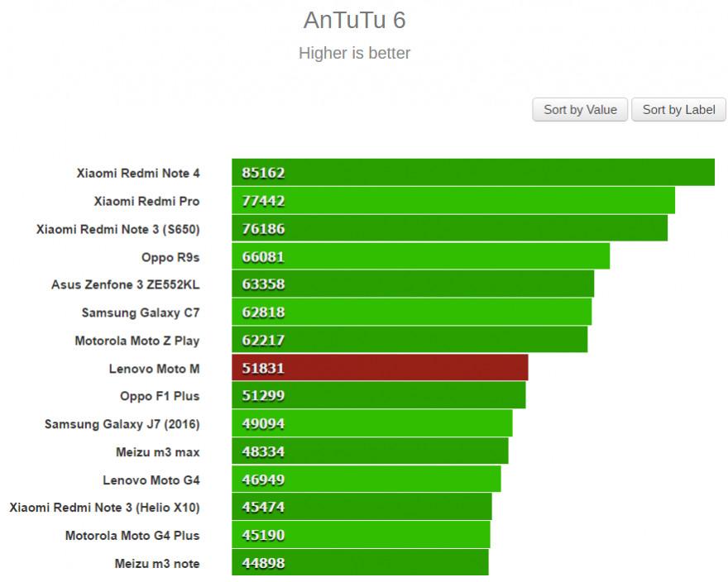This screenshot has height=582, width=728.
Task: Select the Lenovo Moto M label
Action: (154, 369)
